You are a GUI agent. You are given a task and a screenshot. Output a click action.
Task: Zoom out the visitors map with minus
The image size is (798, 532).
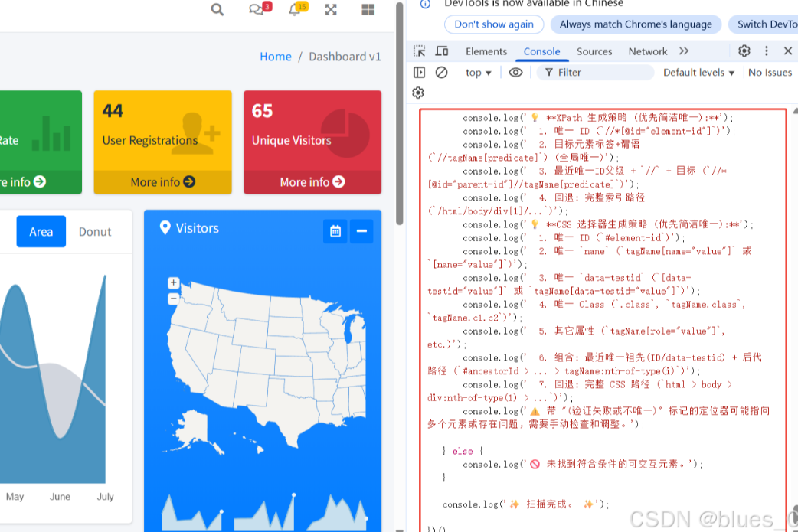[x=174, y=299]
